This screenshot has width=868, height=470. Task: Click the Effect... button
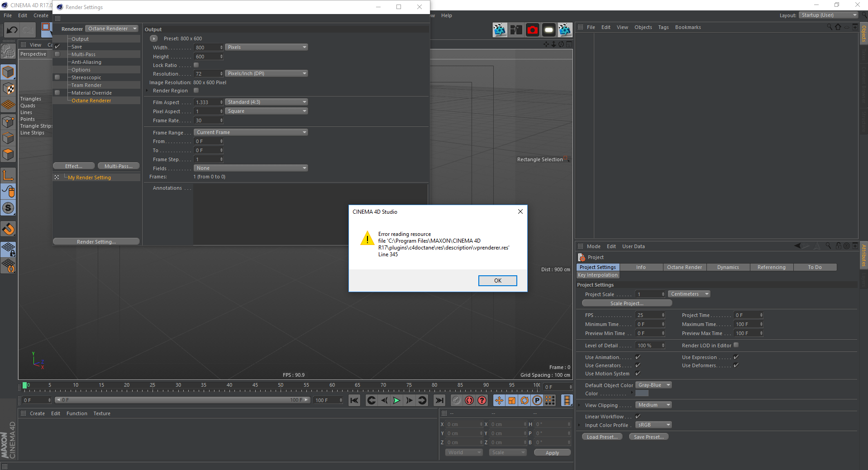pyautogui.click(x=74, y=166)
